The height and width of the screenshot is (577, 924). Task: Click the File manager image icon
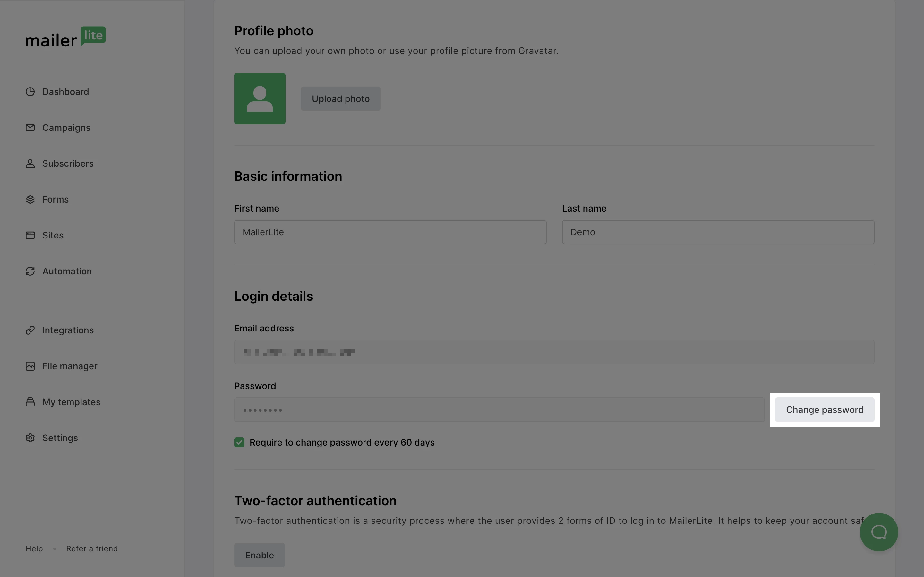[x=30, y=366]
